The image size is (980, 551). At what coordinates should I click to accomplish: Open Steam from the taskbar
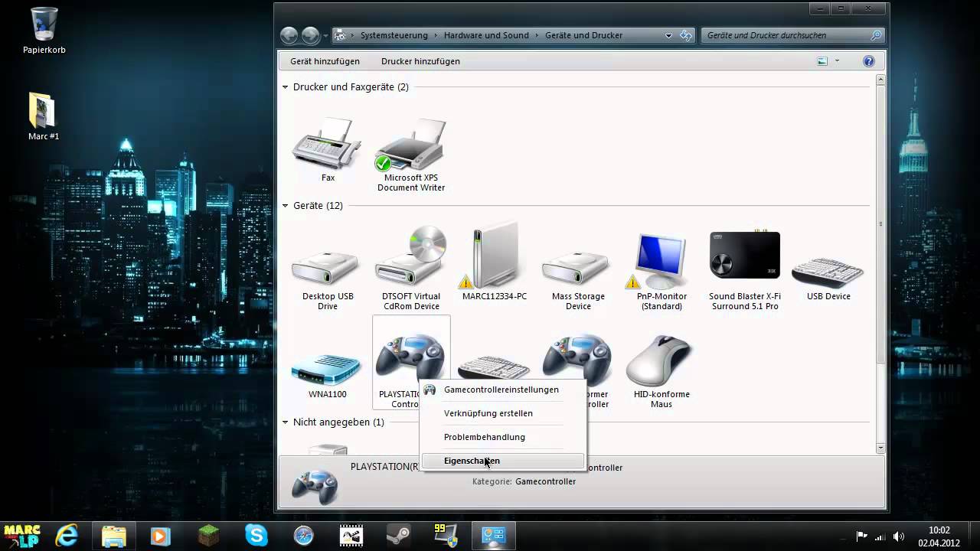click(398, 536)
